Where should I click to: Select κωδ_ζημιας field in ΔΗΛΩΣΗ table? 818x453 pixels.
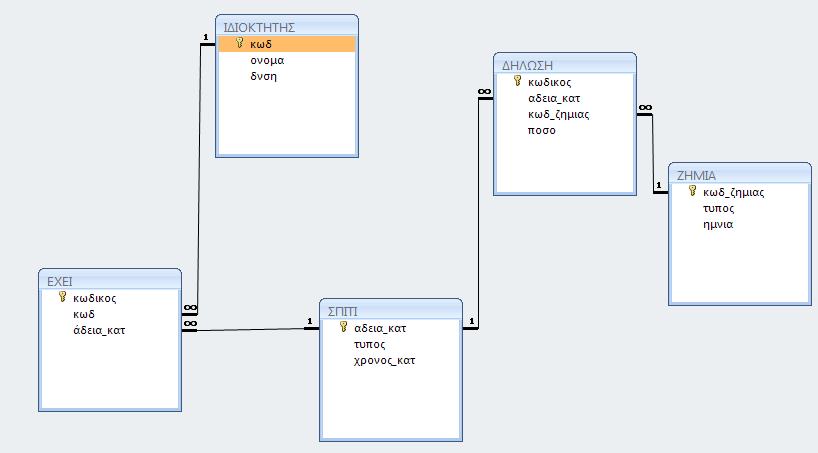pyautogui.click(x=565, y=114)
